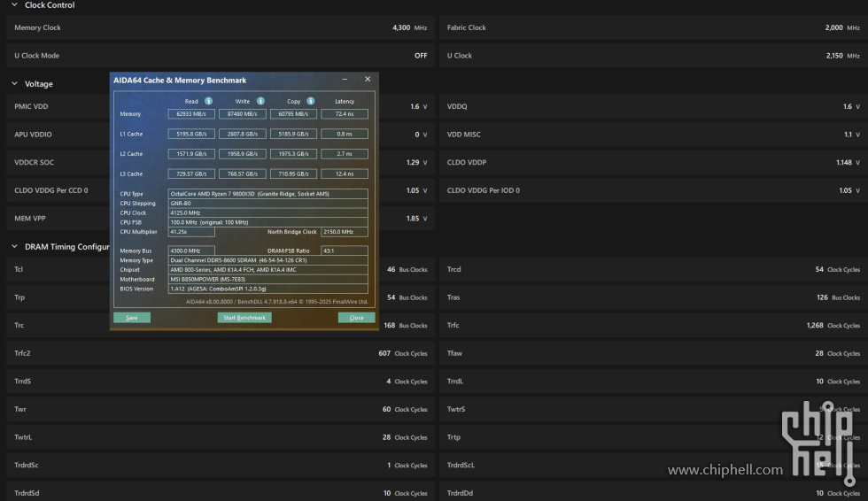Screen dimensions: 868x501
Task: Click the Close button in AIDA64
Action: pyautogui.click(x=356, y=317)
